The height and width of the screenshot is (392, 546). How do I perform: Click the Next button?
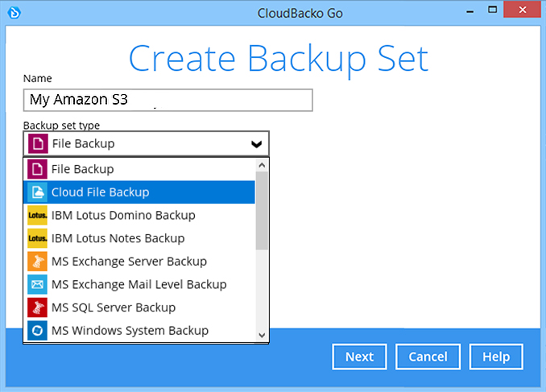[359, 357]
